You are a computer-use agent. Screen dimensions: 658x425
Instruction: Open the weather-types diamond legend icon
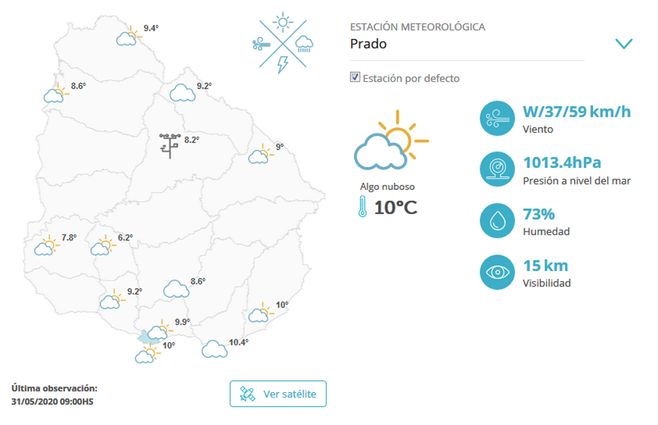283,44
